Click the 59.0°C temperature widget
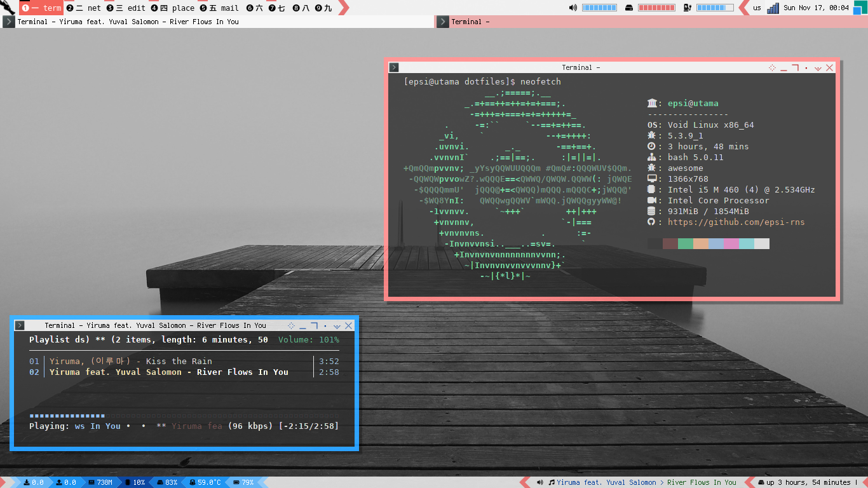Viewport: 868px width, 488px height. [205, 482]
